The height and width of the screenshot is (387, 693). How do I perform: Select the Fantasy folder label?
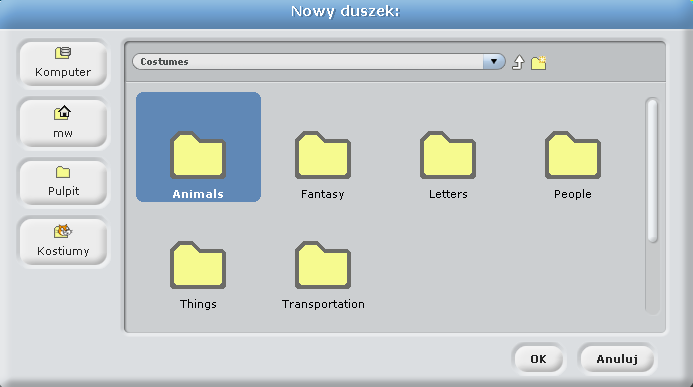[x=323, y=194]
